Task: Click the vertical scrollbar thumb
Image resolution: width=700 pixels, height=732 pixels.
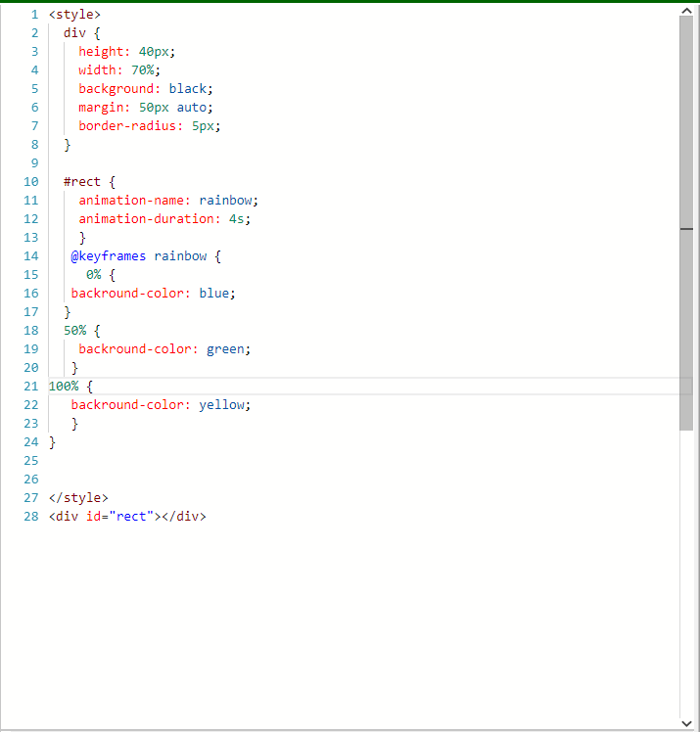Action: coord(686,223)
